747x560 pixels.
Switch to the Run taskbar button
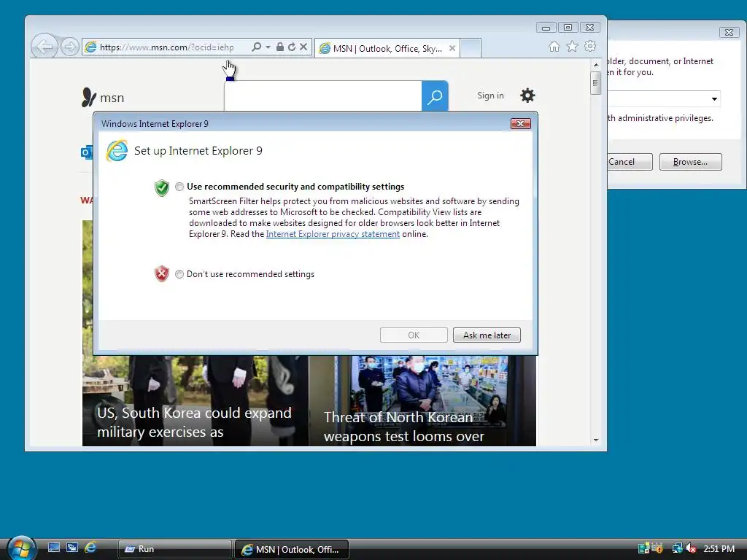point(175,549)
